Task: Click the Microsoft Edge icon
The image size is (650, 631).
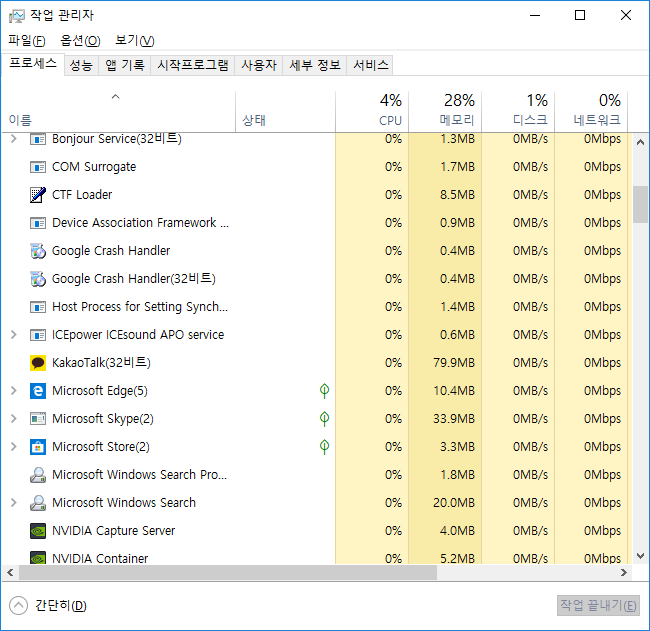Action: [x=38, y=391]
